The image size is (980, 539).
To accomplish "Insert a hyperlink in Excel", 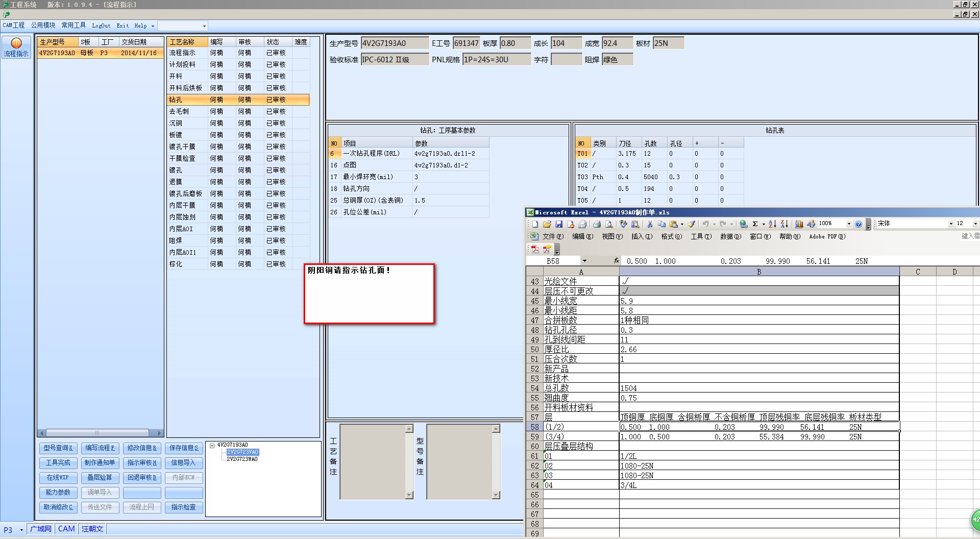I will [x=743, y=224].
